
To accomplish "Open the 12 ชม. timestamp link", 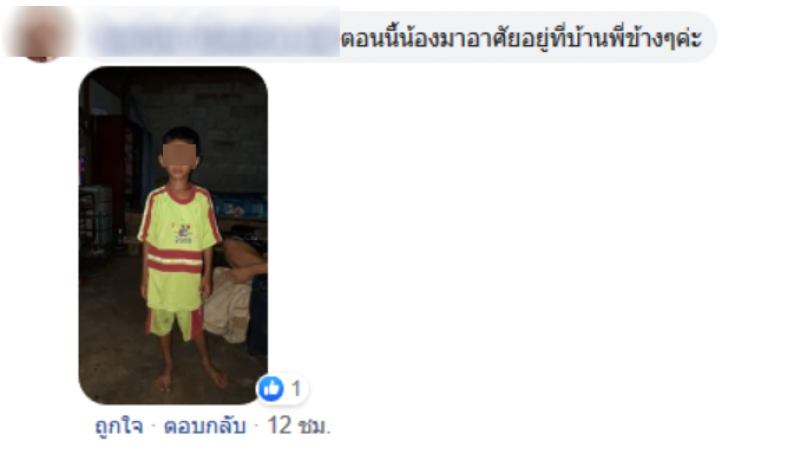I will (299, 426).
